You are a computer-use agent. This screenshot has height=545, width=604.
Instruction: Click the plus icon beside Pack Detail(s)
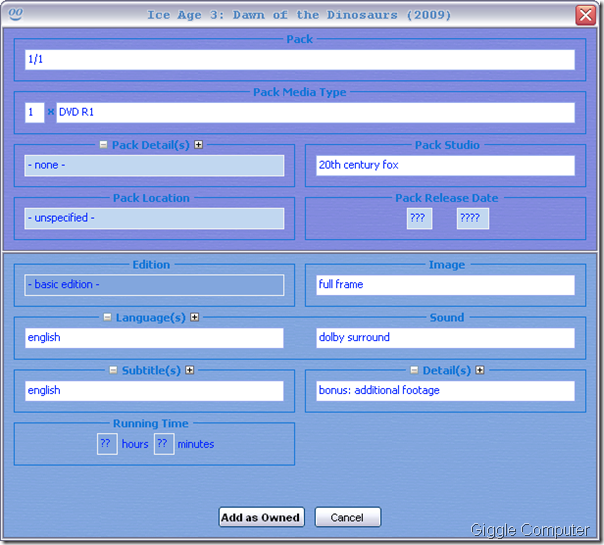click(x=198, y=145)
